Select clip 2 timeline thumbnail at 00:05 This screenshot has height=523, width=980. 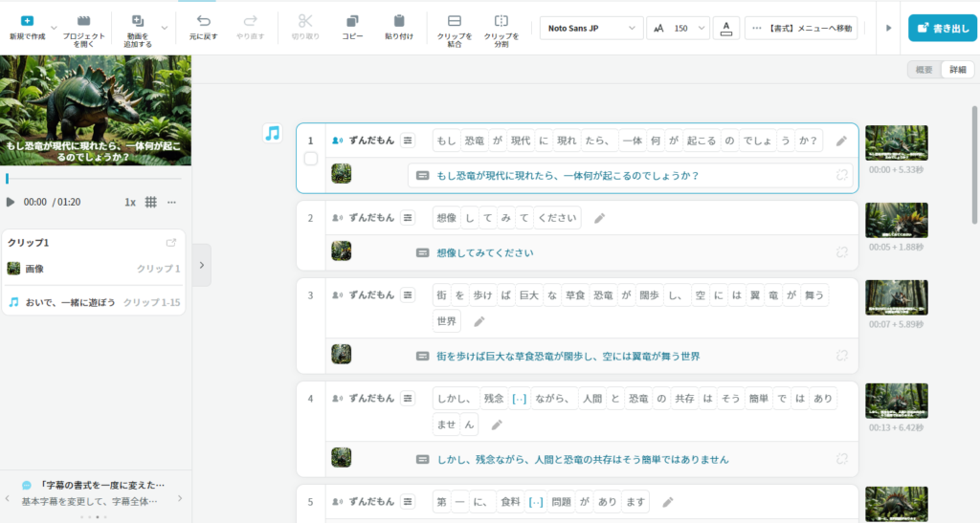pyautogui.click(x=896, y=220)
